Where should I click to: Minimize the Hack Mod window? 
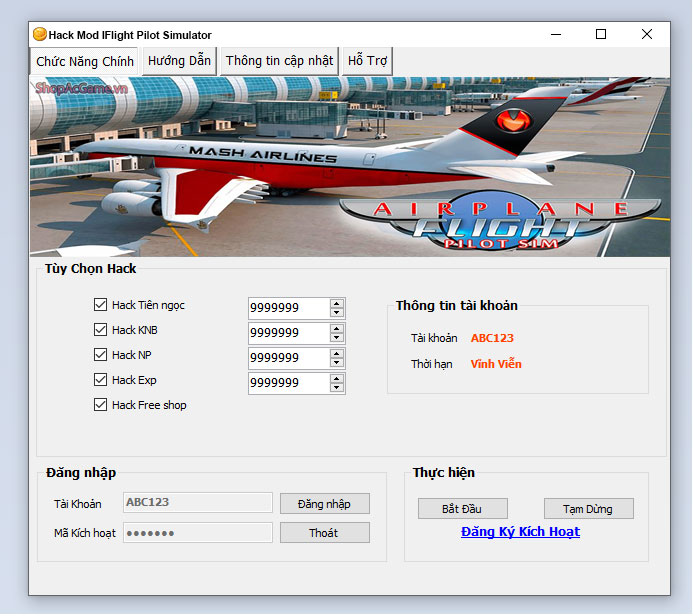click(556, 34)
